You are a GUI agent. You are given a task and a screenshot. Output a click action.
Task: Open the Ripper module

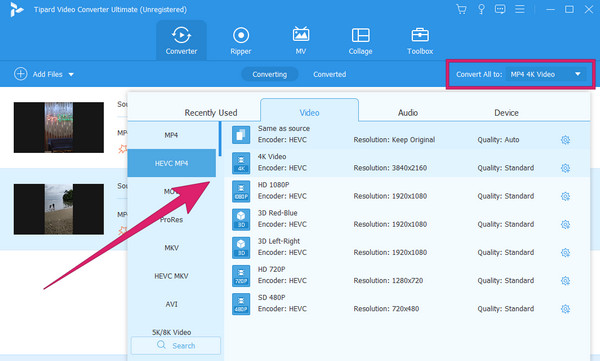[x=241, y=41]
